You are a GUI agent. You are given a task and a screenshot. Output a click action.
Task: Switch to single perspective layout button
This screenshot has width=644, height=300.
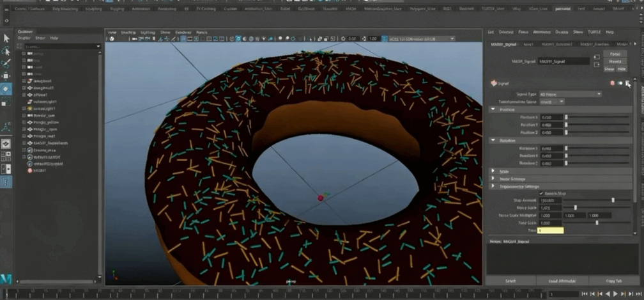[x=6, y=144]
